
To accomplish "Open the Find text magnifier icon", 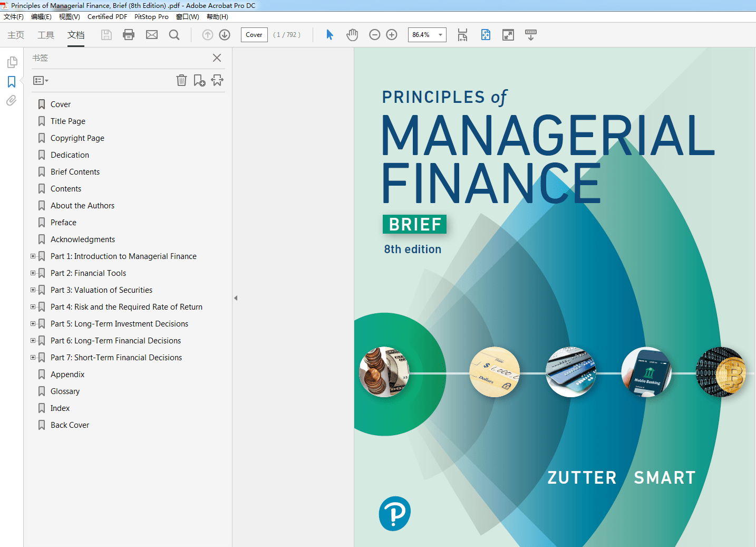I will pyautogui.click(x=174, y=35).
